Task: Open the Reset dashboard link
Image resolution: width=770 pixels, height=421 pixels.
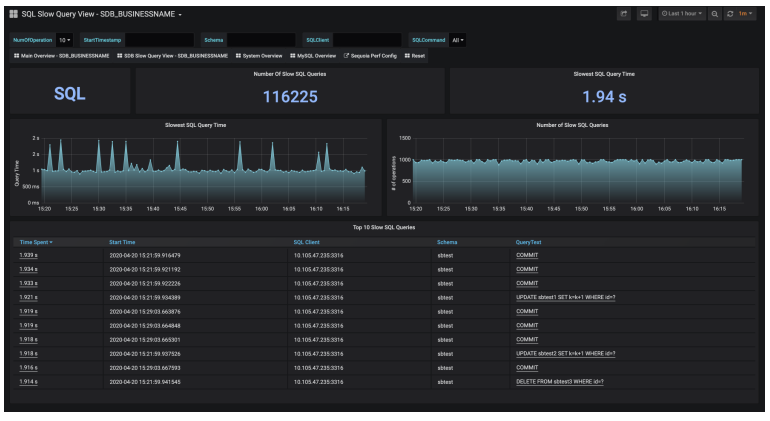Action: (x=415, y=56)
